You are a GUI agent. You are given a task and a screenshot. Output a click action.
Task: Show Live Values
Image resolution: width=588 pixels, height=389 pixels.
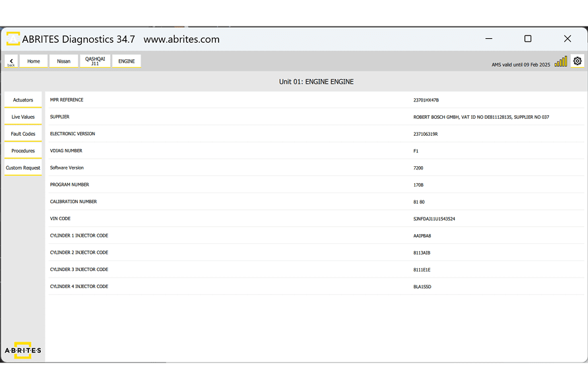click(23, 117)
